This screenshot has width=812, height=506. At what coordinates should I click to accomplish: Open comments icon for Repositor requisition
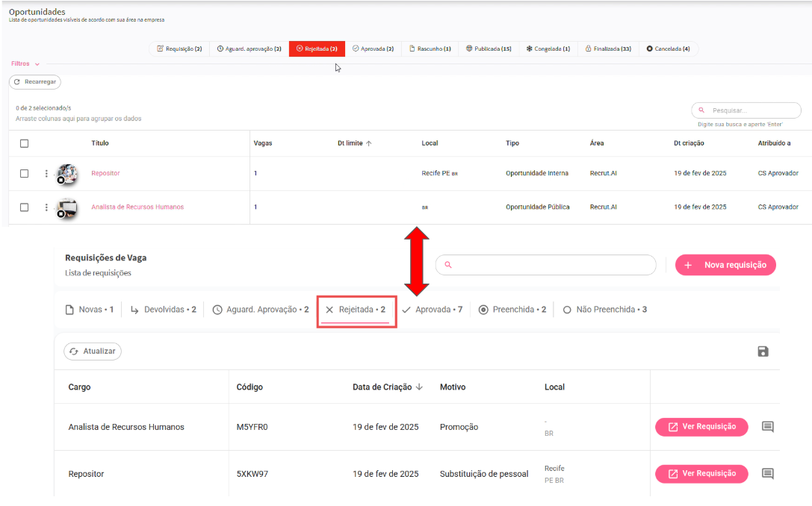[x=767, y=474]
